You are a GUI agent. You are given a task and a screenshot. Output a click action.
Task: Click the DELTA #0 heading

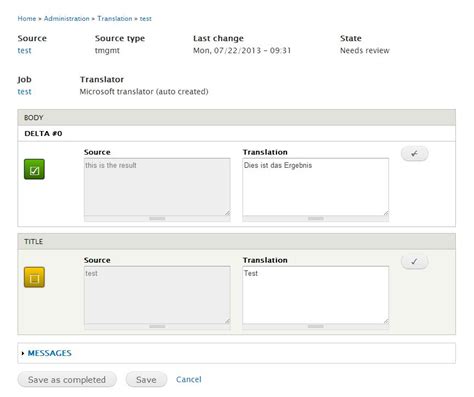coord(43,134)
